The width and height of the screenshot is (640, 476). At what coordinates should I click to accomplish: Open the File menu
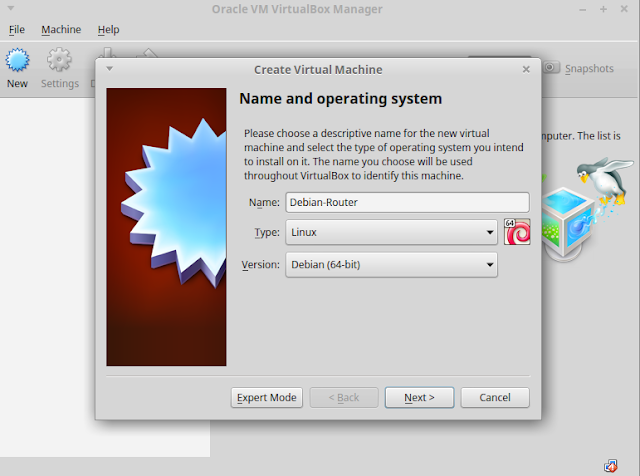17,30
